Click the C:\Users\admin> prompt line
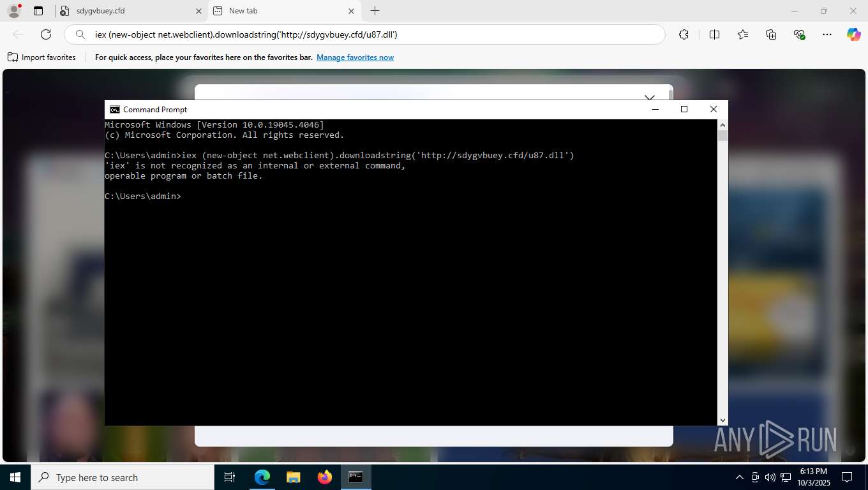The image size is (868, 490). (143, 197)
